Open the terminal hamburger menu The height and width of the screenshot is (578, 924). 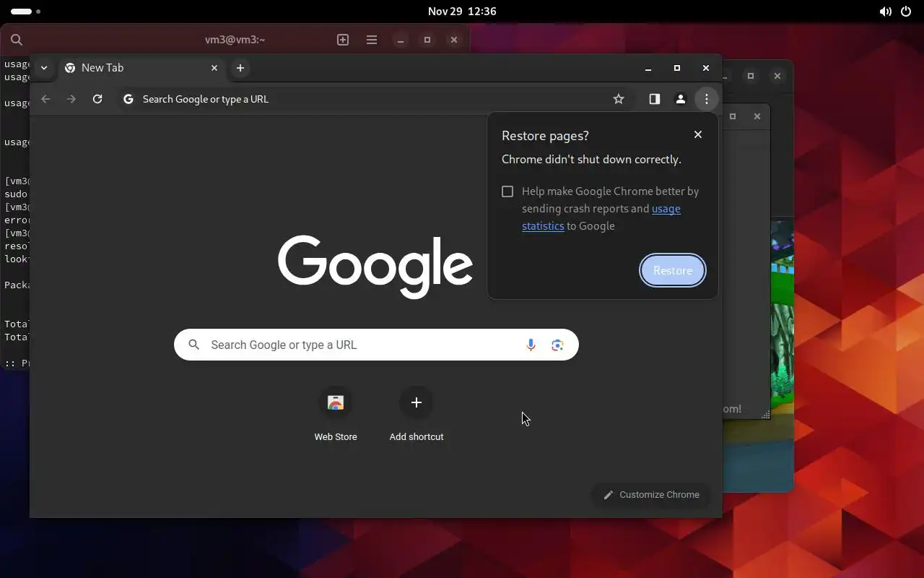[372, 40]
